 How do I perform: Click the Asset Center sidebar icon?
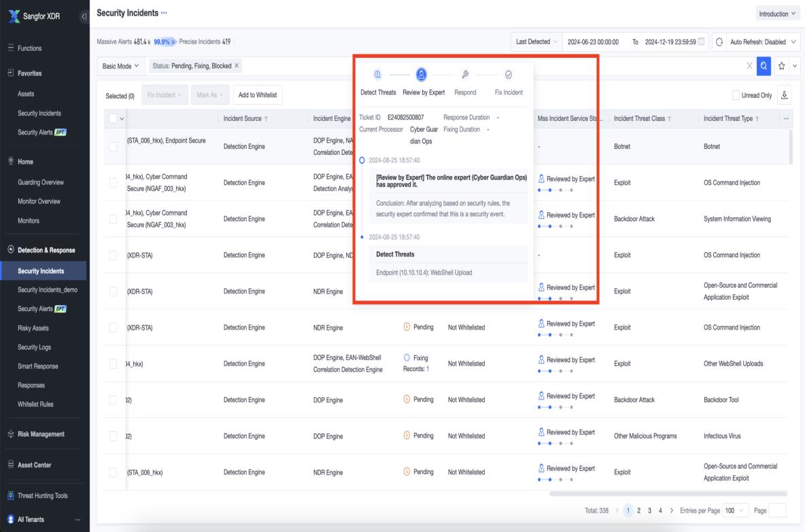[x=11, y=464]
